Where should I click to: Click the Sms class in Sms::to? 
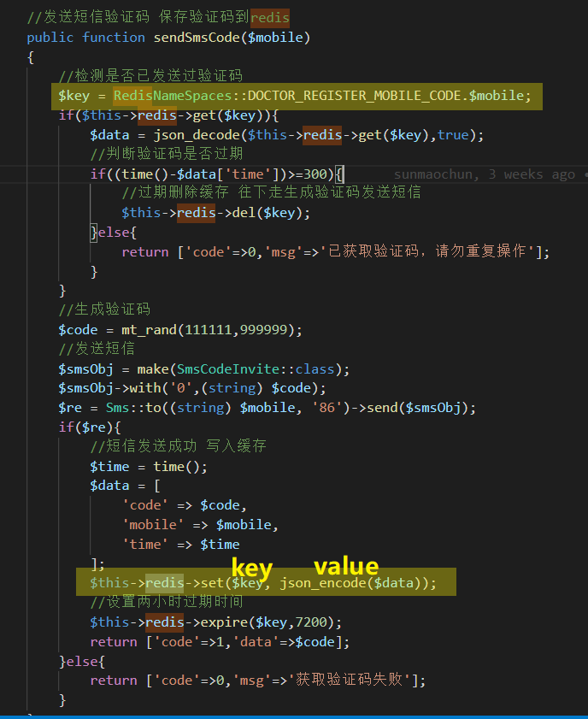pyautogui.click(x=117, y=408)
